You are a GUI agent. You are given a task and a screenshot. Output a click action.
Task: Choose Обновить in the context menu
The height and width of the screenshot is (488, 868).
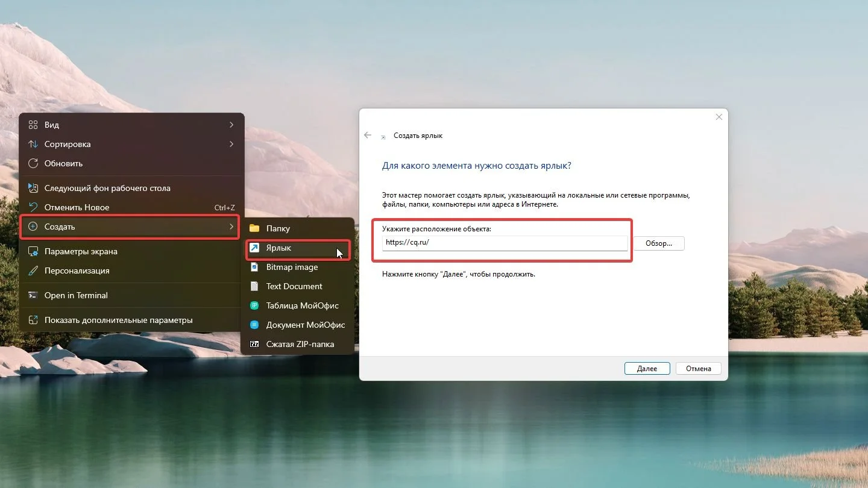[x=131, y=163]
